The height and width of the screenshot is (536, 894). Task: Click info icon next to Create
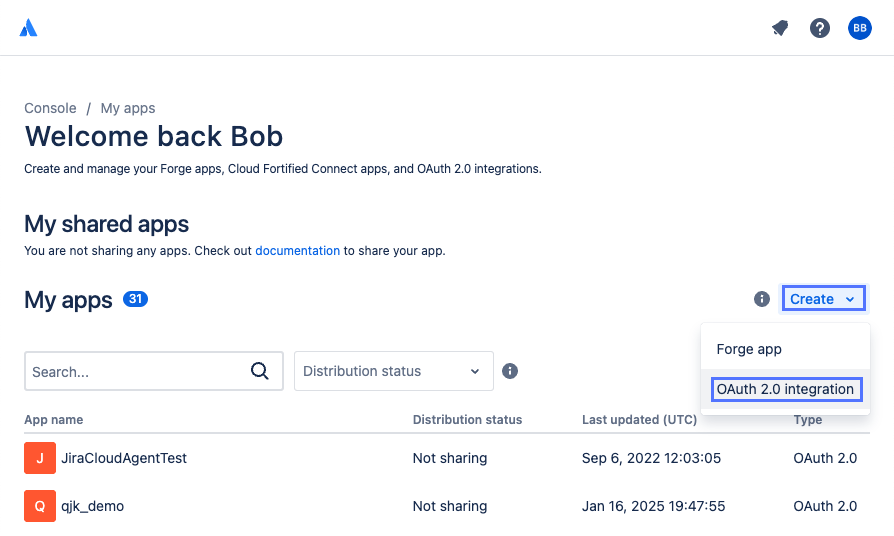[x=762, y=299]
